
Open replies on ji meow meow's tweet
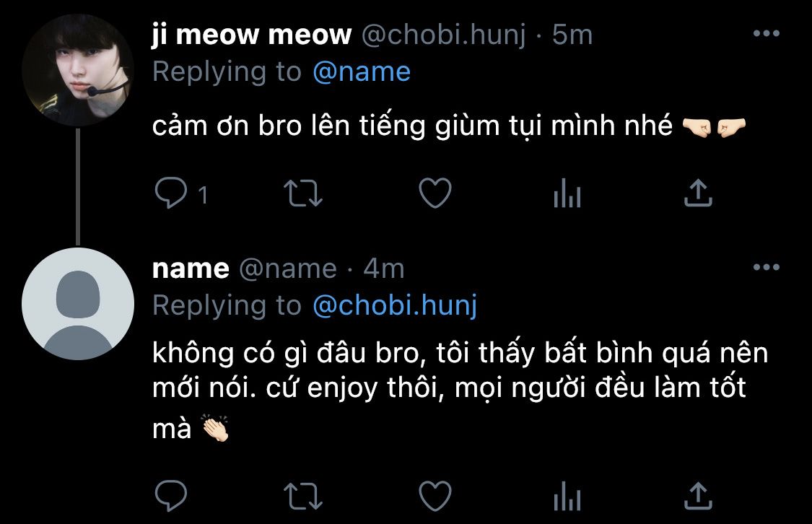click(x=171, y=193)
